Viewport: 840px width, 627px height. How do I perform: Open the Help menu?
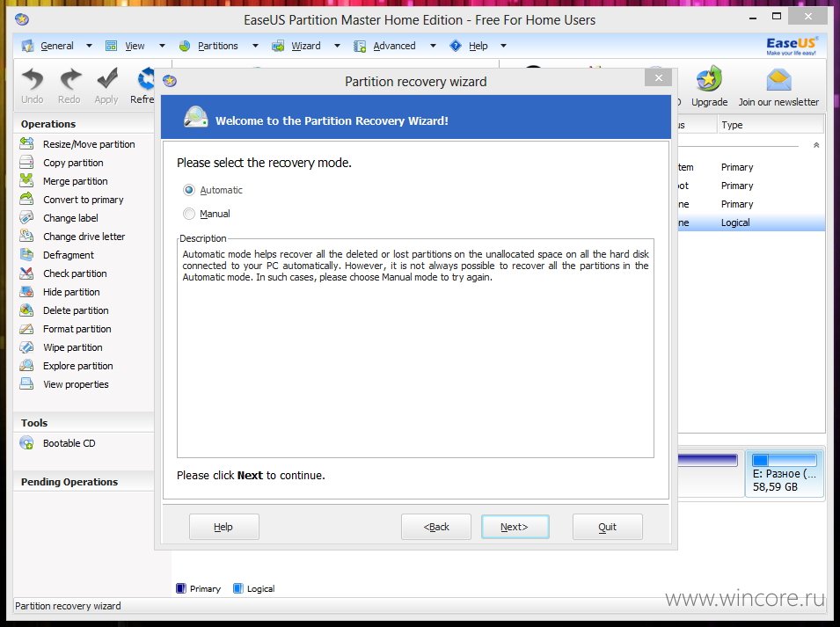tap(478, 46)
